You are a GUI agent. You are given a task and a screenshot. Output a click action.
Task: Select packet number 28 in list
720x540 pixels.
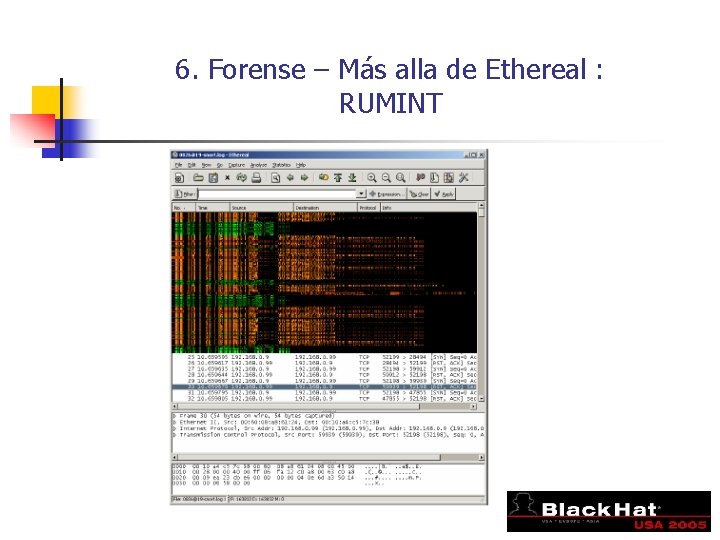click(325, 375)
